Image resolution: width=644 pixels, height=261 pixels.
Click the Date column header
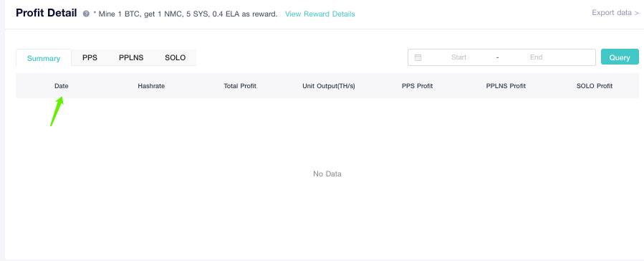pos(61,86)
